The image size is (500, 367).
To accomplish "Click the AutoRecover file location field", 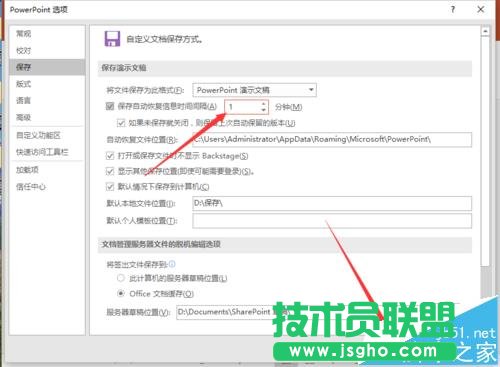I will pos(332,139).
